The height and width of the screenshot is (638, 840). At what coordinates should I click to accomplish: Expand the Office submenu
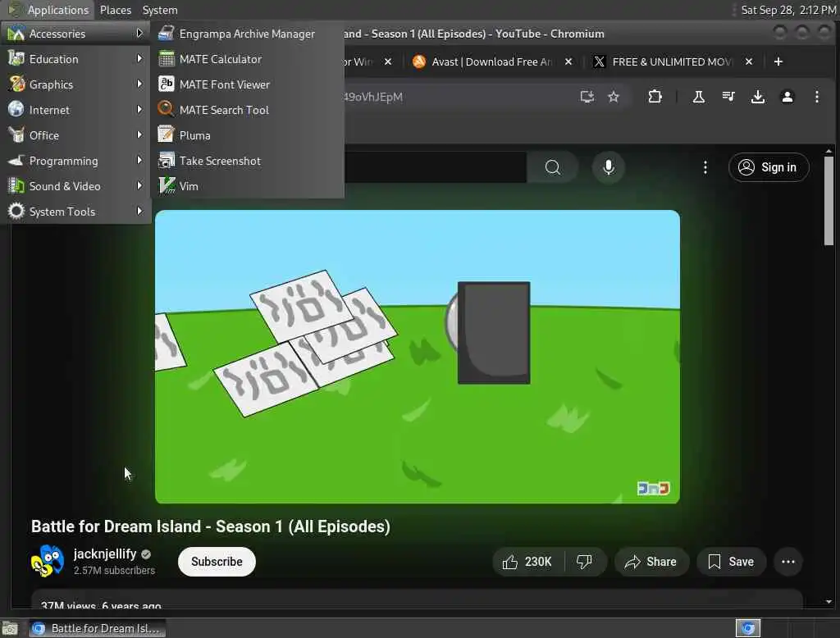point(75,135)
